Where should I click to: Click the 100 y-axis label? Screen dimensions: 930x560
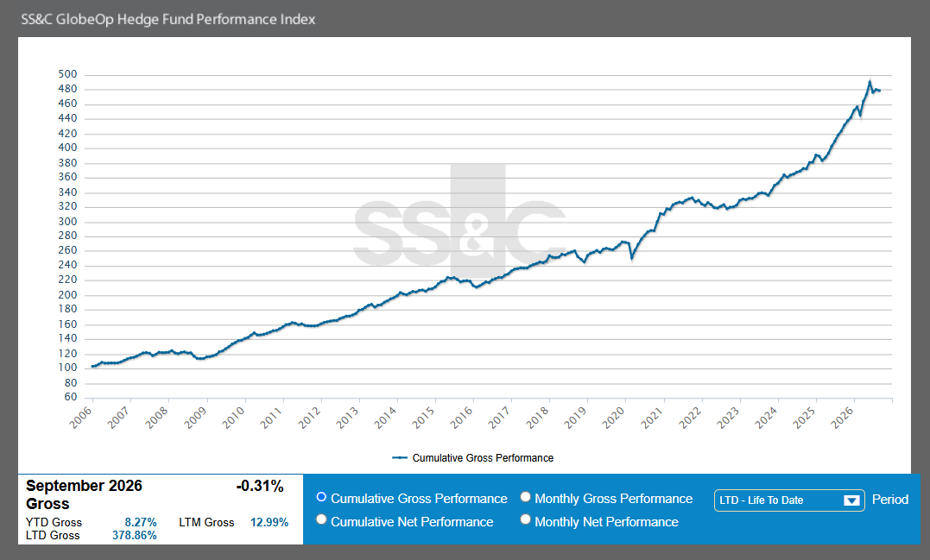tap(67, 368)
